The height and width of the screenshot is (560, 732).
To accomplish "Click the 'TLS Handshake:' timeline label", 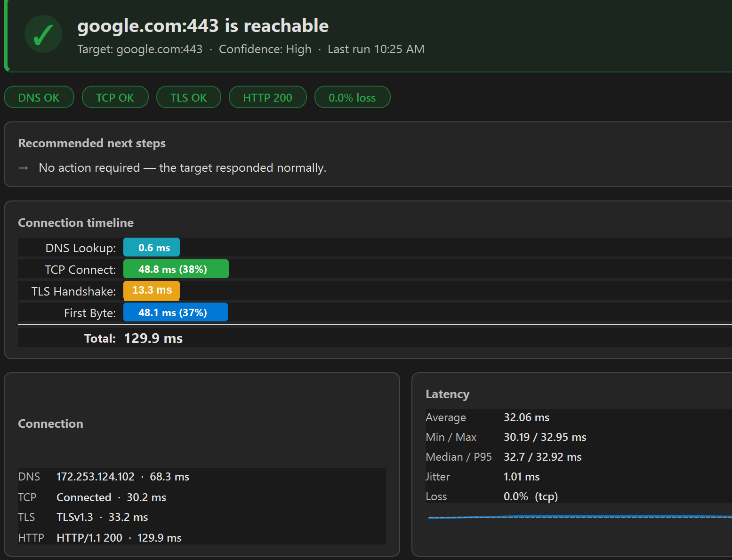I will coord(74,291).
